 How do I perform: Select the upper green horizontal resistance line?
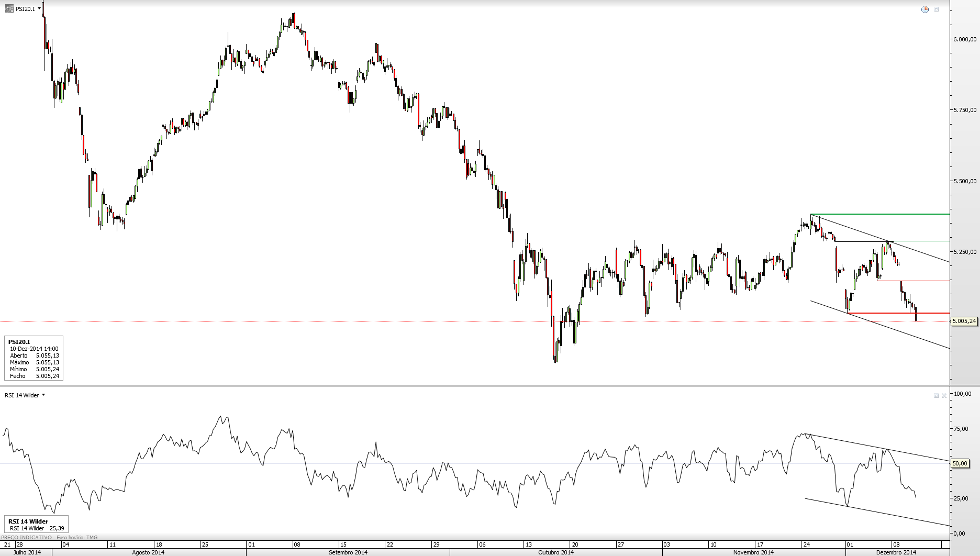[x=879, y=214]
